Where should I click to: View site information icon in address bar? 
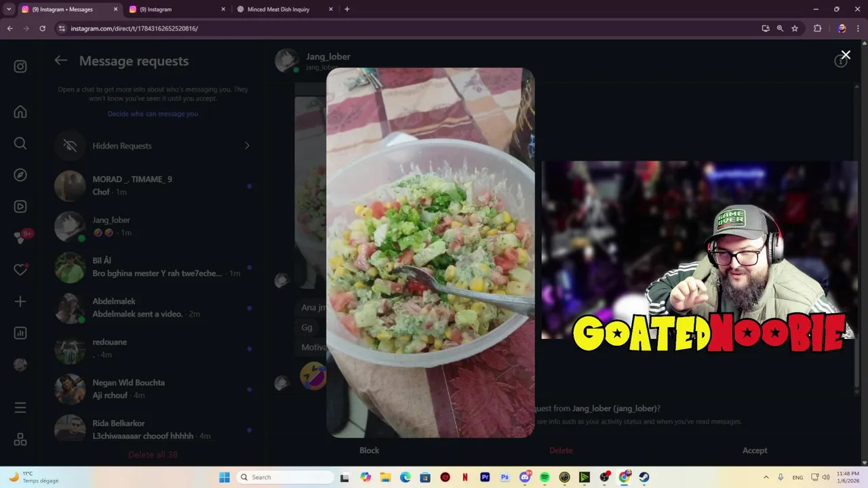tap(62, 28)
